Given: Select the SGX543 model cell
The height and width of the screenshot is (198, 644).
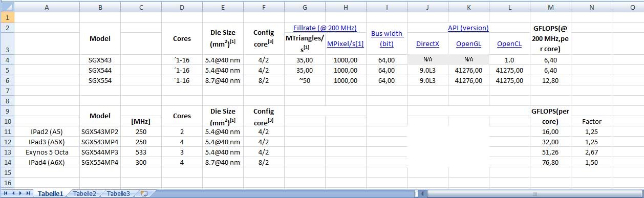Looking at the screenshot, I should 100,60.
